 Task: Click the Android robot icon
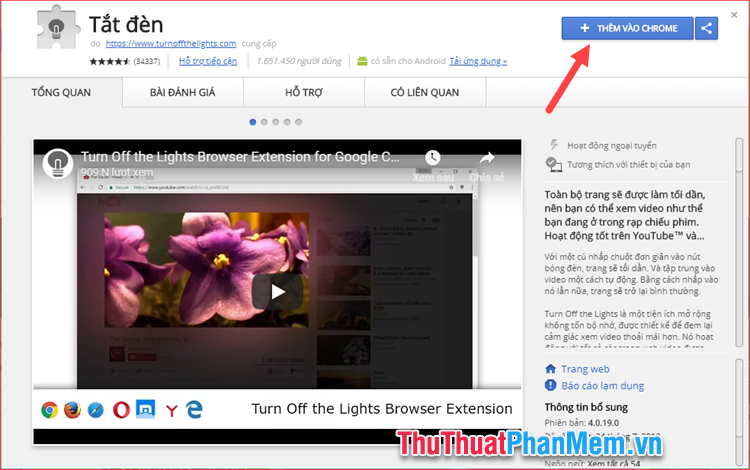coord(362,61)
